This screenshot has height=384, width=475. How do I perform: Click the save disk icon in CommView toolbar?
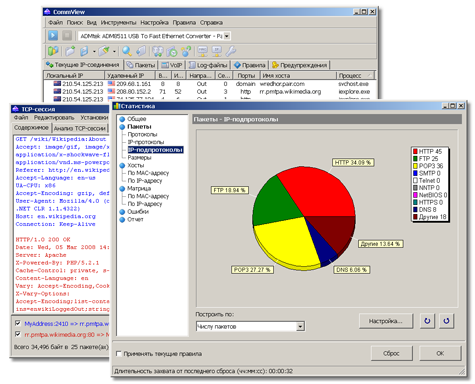(84, 51)
